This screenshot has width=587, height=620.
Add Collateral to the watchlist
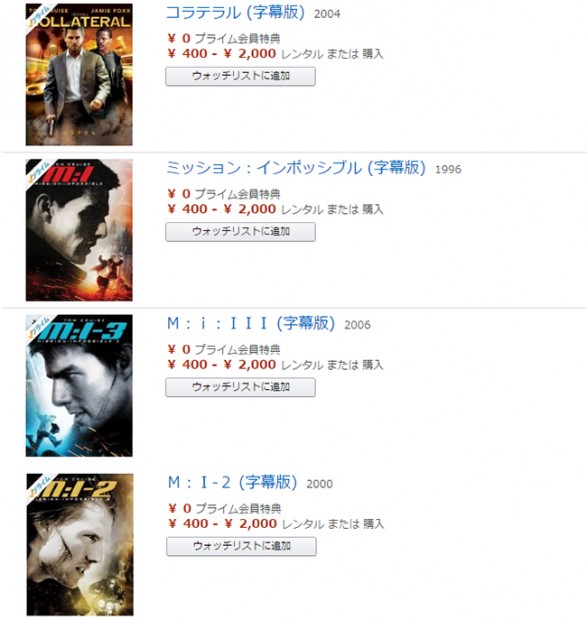pos(240,76)
